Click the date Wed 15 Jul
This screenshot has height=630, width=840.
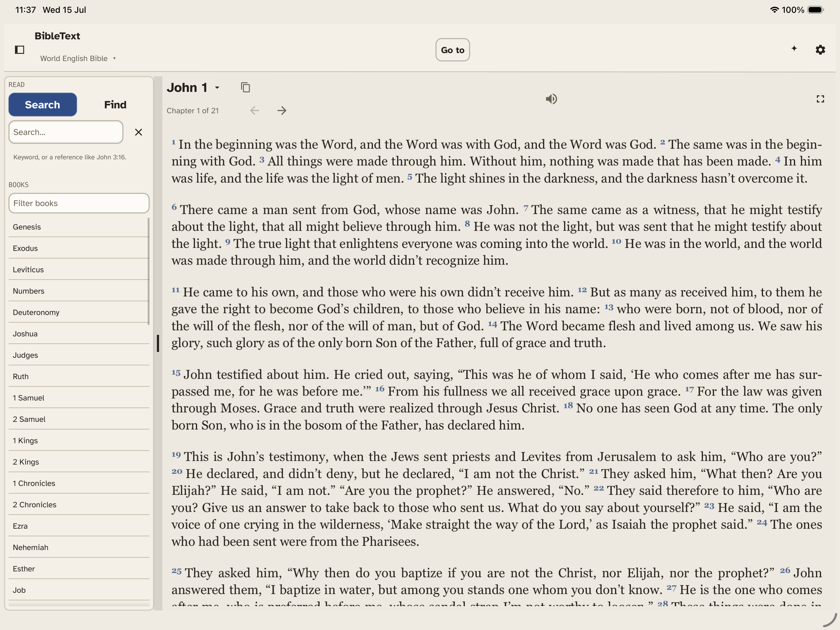(64, 10)
